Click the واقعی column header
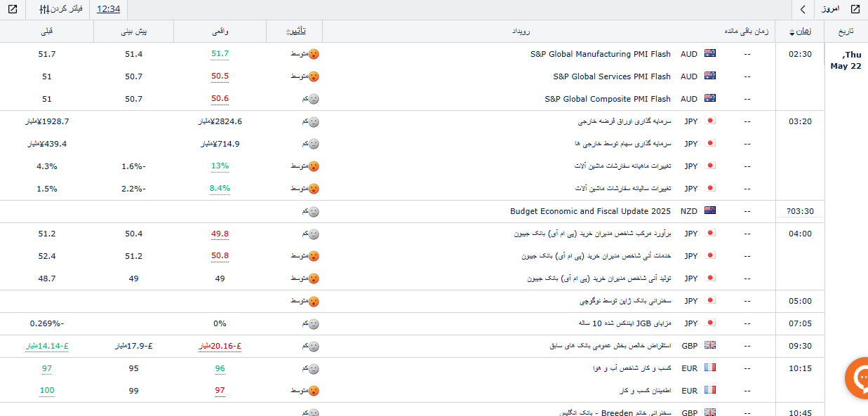This screenshot has width=868, height=416. (220, 32)
